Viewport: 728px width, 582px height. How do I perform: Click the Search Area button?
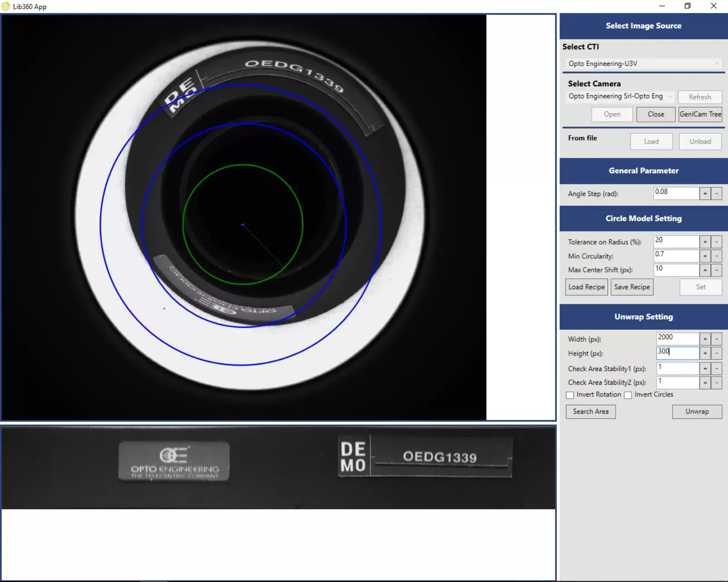click(x=591, y=411)
